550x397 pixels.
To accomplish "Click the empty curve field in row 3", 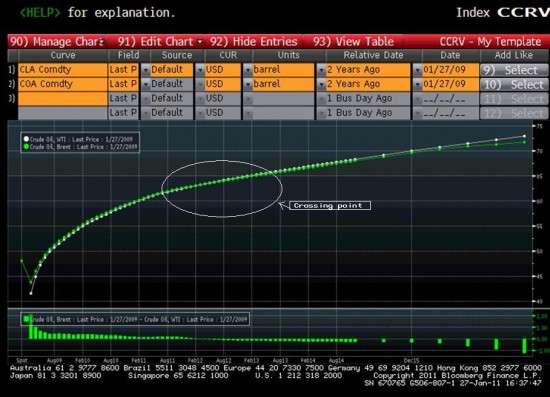I will point(62,99).
